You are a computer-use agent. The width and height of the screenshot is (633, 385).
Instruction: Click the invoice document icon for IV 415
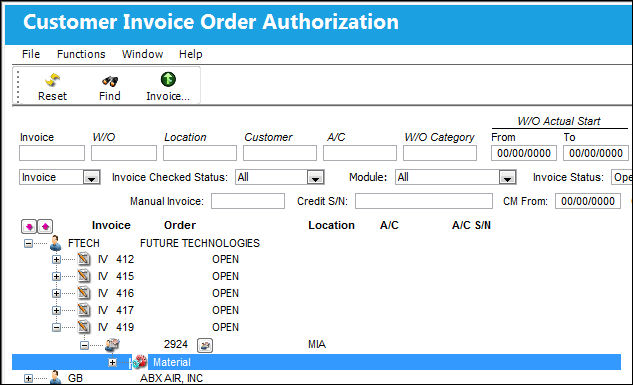click(x=84, y=276)
